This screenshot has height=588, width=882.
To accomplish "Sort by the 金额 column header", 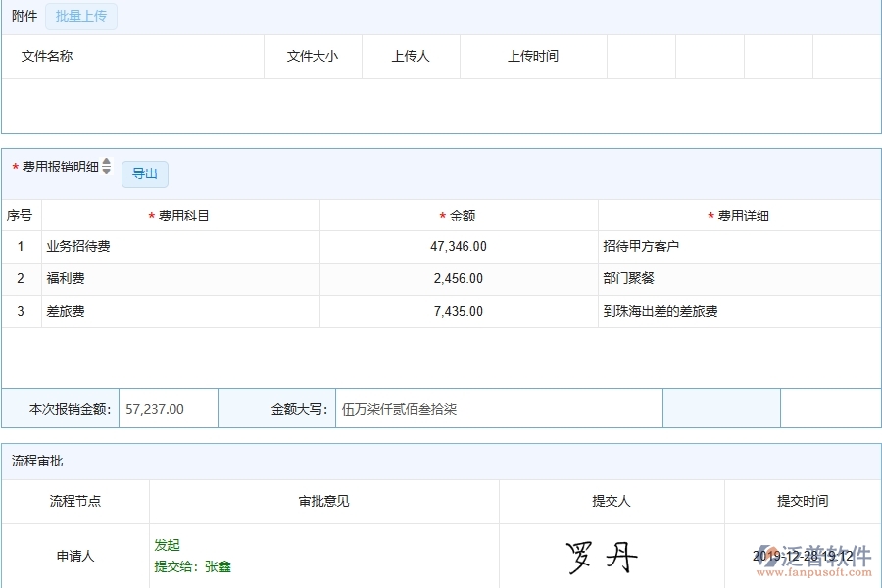I will [x=459, y=215].
